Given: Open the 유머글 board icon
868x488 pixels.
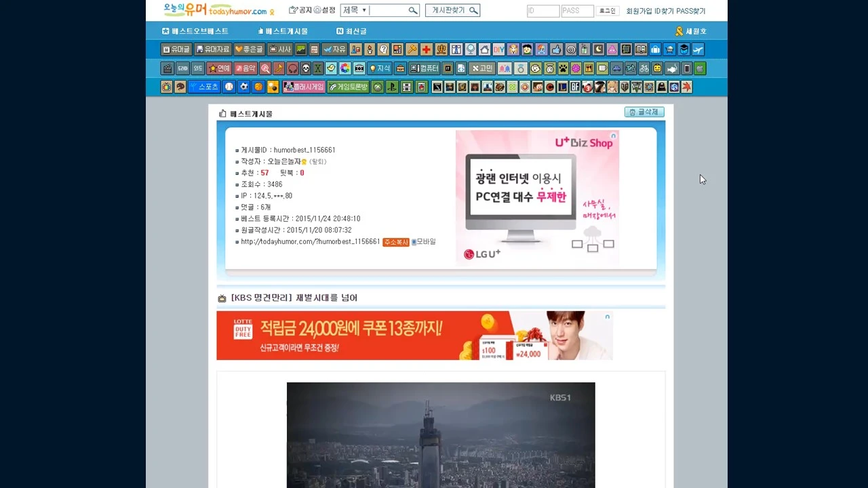Looking at the screenshot, I should (176, 49).
